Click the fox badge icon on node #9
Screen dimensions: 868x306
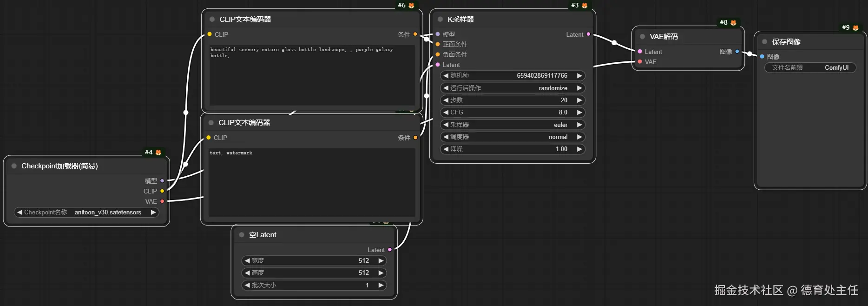(855, 28)
